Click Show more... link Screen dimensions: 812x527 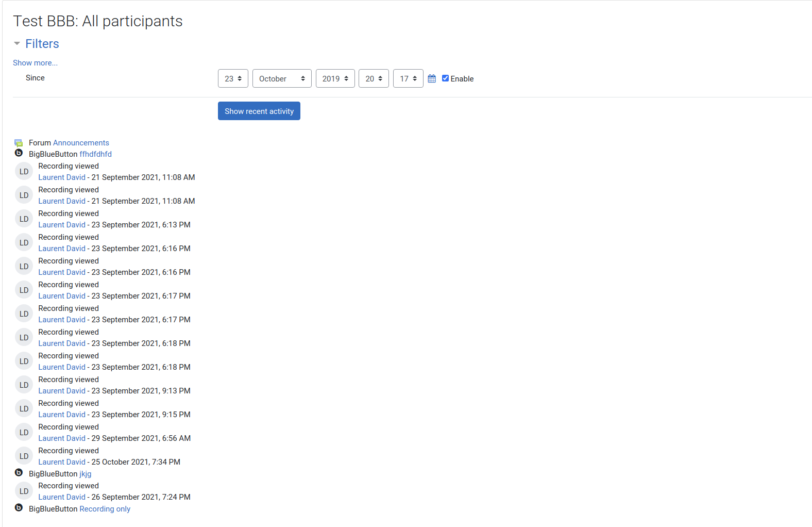click(x=35, y=63)
